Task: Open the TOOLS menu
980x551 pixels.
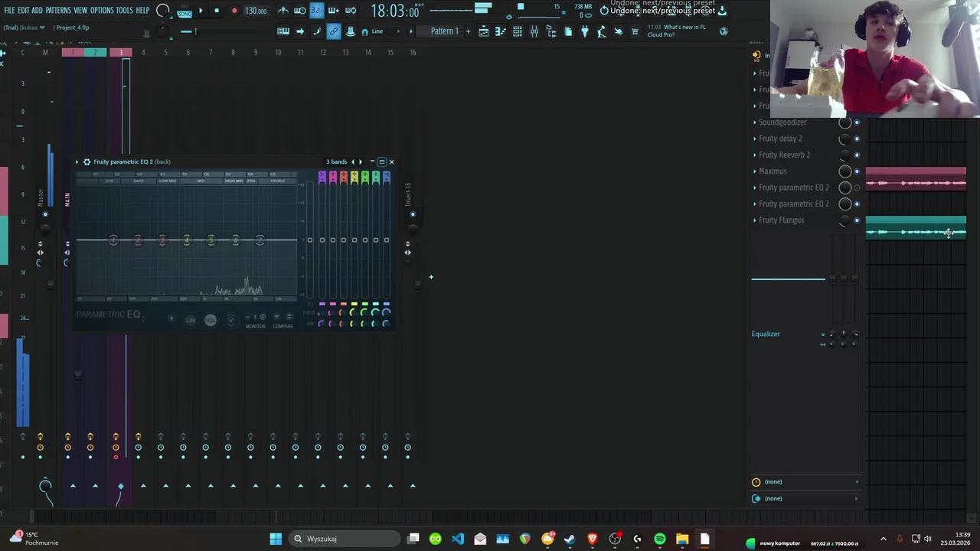Action: (x=125, y=11)
